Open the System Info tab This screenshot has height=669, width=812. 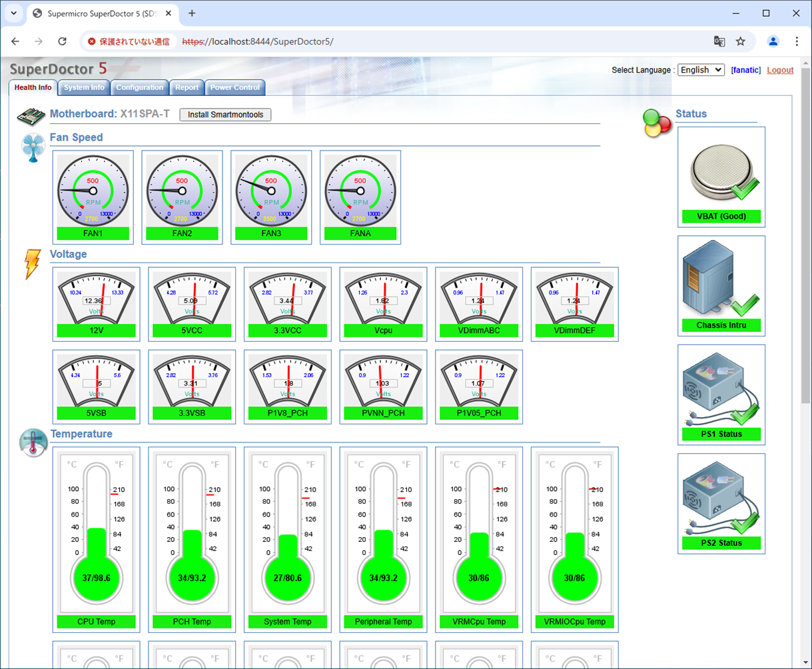coord(84,87)
